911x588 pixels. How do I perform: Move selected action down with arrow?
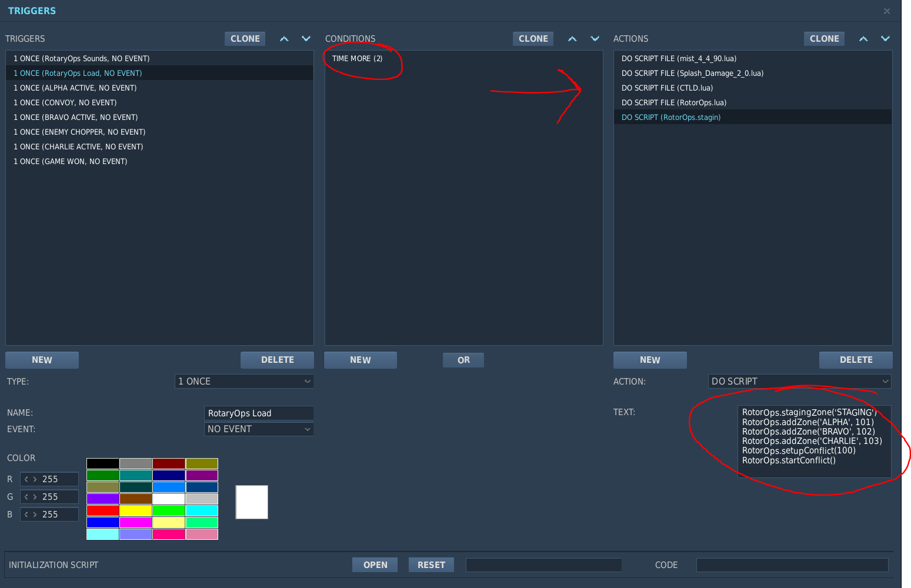point(885,39)
